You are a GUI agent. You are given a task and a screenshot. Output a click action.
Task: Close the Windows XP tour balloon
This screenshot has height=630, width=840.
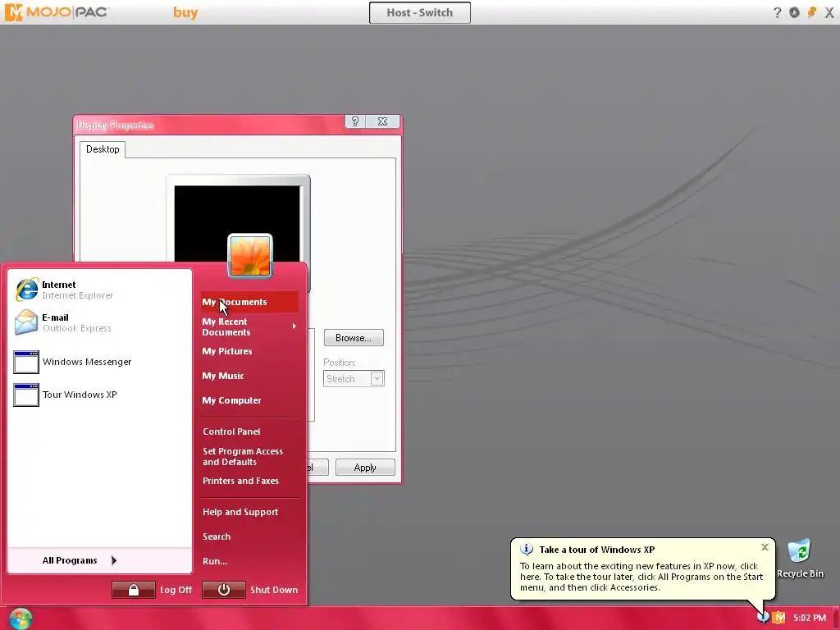pyautogui.click(x=765, y=547)
